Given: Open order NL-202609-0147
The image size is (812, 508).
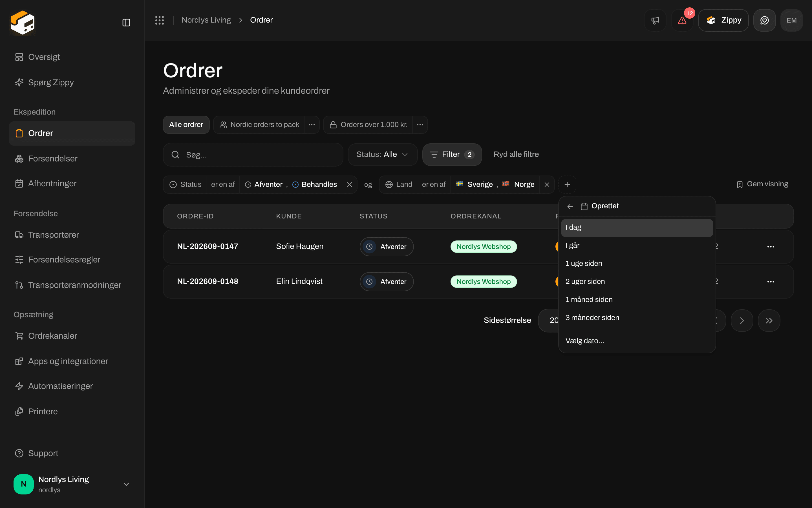Looking at the screenshot, I should click(x=208, y=246).
